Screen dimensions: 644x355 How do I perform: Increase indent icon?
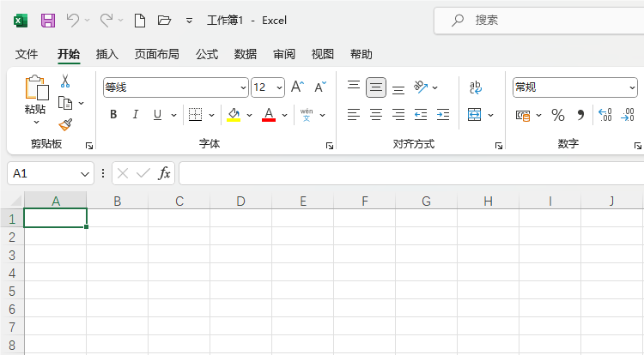coord(443,115)
